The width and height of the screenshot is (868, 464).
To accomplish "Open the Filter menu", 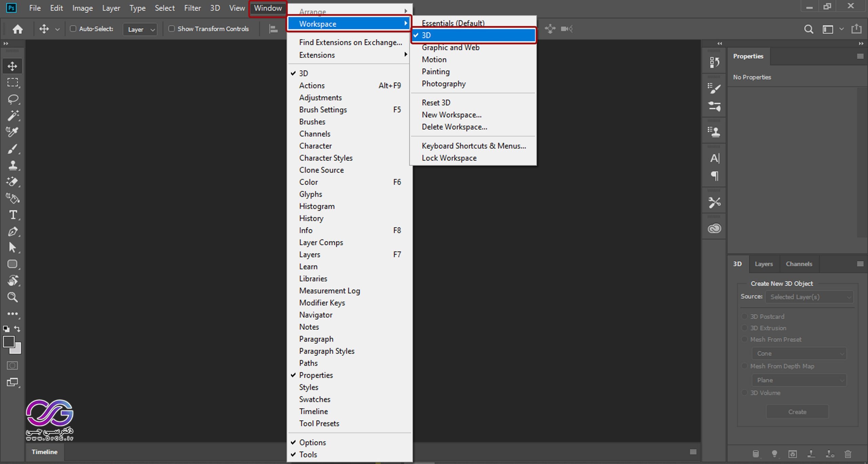I will pos(192,8).
